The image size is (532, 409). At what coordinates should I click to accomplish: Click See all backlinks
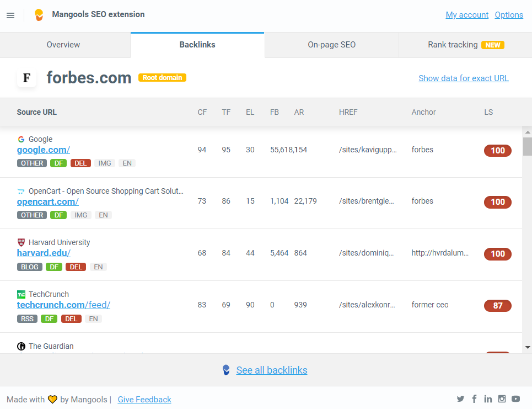271,370
